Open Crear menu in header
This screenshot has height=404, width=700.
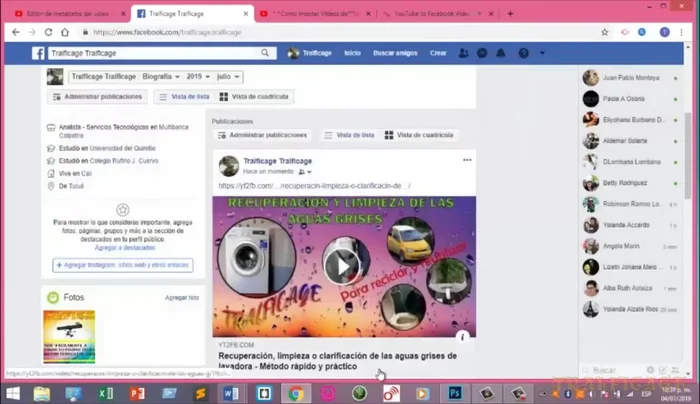click(x=438, y=53)
